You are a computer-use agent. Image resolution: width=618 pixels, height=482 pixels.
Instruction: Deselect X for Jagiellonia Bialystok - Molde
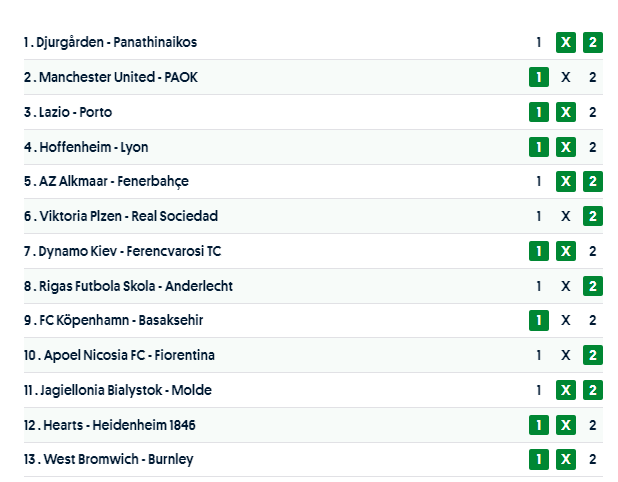[x=565, y=390]
